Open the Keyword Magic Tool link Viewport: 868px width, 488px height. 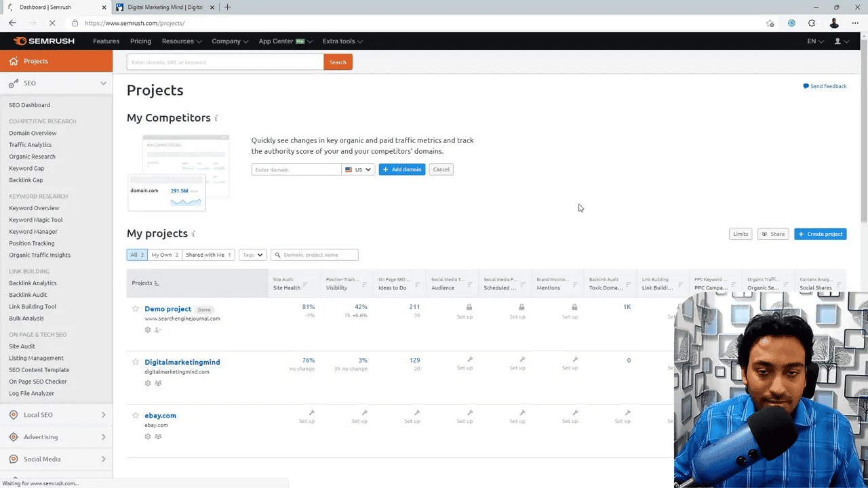point(35,220)
